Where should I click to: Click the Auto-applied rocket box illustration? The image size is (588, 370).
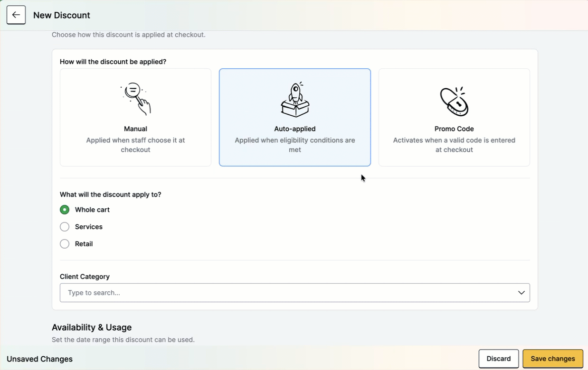295,100
